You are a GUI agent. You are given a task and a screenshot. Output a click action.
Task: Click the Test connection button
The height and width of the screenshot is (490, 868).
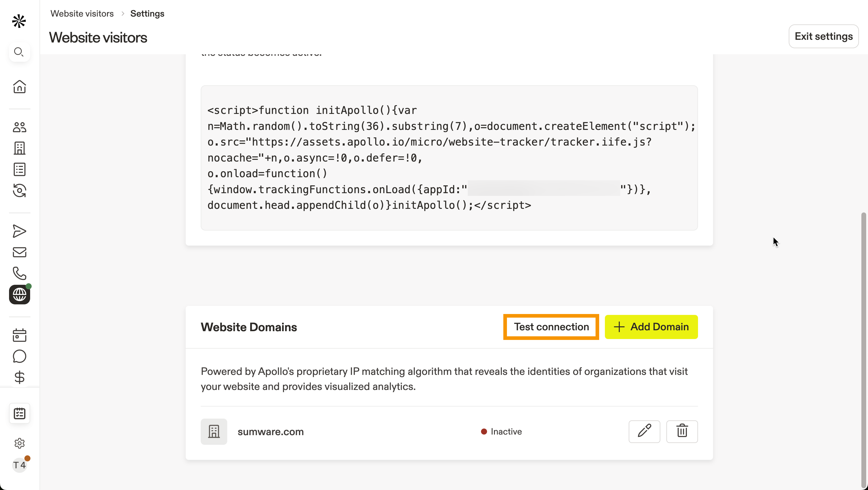pos(551,327)
